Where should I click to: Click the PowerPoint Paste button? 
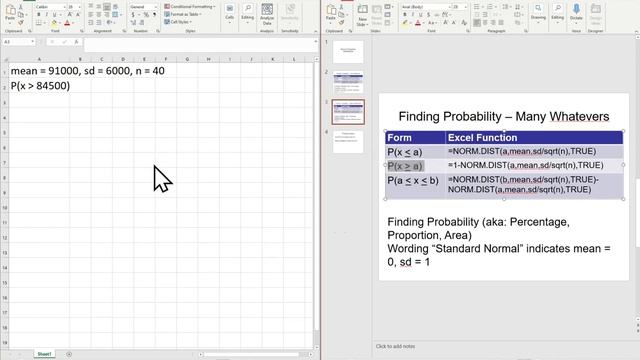[x=331, y=13]
